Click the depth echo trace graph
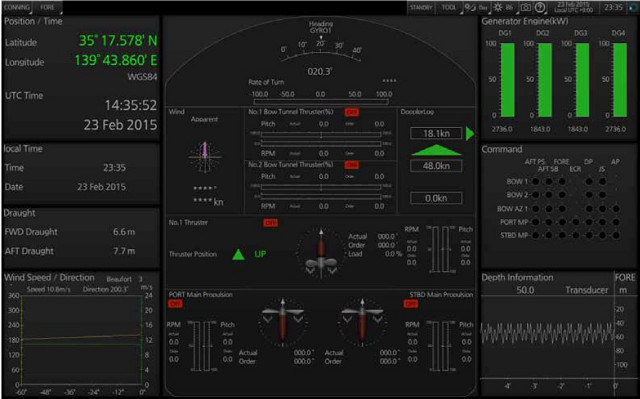This screenshot has height=399, width=640. point(547,338)
